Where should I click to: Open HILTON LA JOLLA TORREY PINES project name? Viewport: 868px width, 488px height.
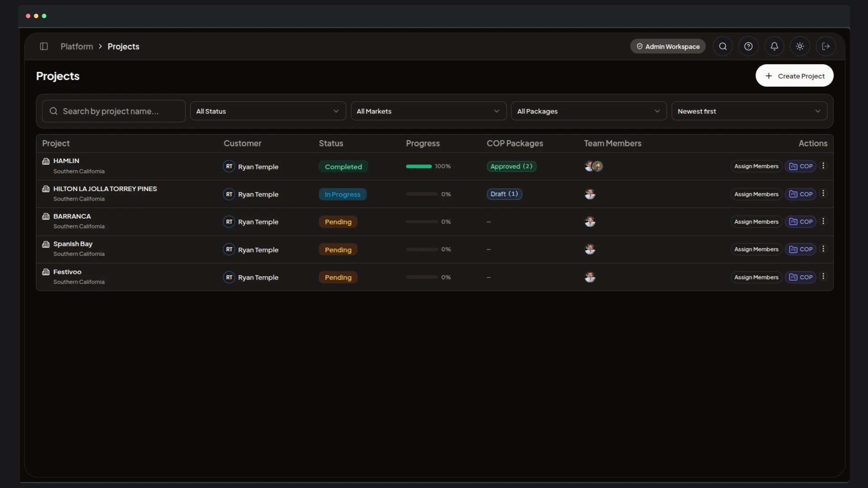[105, 189]
